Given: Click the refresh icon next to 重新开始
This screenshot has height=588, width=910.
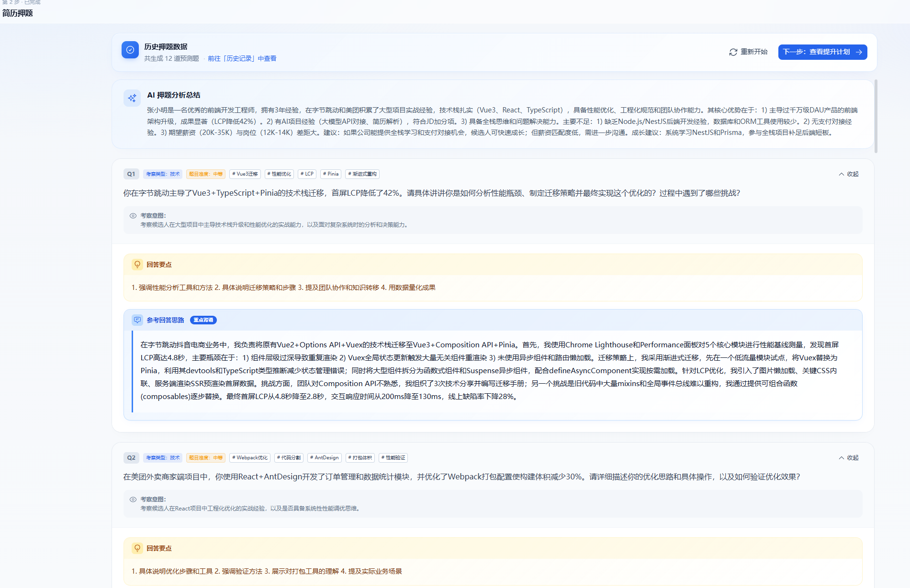Looking at the screenshot, I should (x=733, y=52).
